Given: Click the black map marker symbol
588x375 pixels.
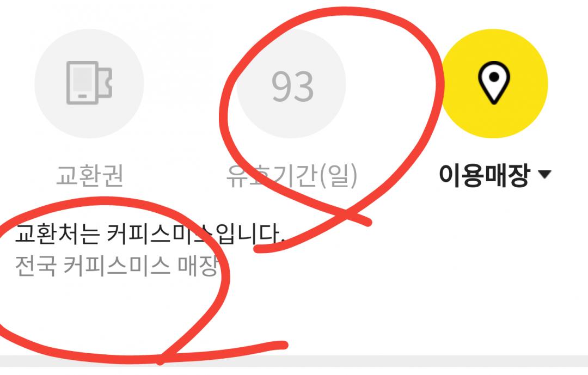Looking at the screenshot, I should pyautogui.click(x=493, y=83).
